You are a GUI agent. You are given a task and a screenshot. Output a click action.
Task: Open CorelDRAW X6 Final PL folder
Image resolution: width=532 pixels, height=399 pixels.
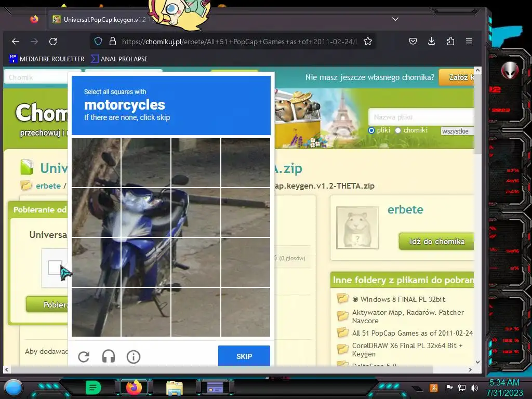coord(407,350)
